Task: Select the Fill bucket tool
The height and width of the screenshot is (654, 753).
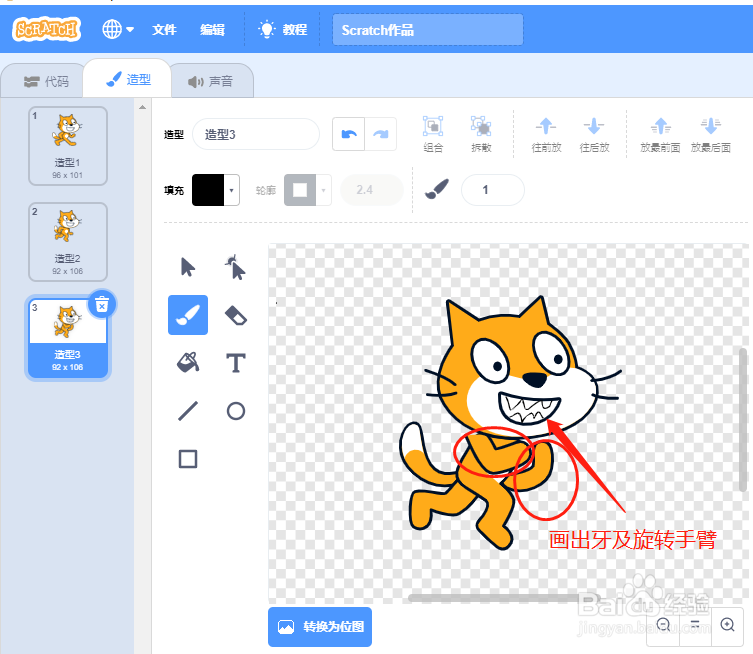Action: 188,363
